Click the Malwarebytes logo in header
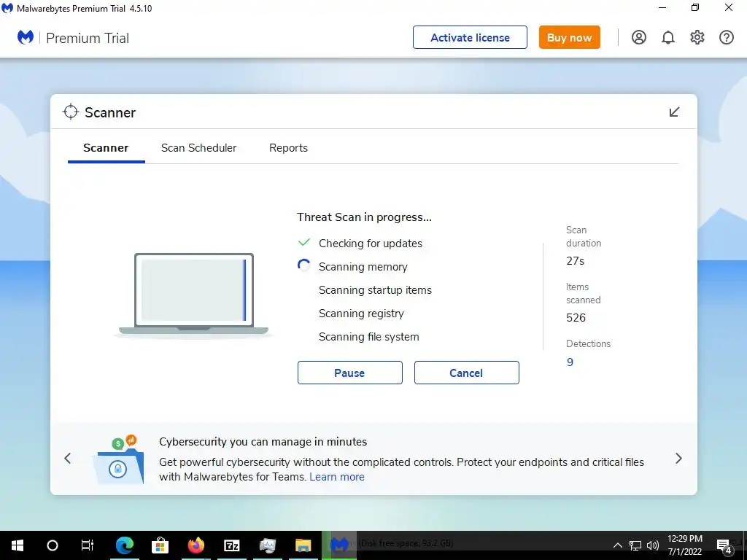The image size is (747, 560). [x=26, y=37]
